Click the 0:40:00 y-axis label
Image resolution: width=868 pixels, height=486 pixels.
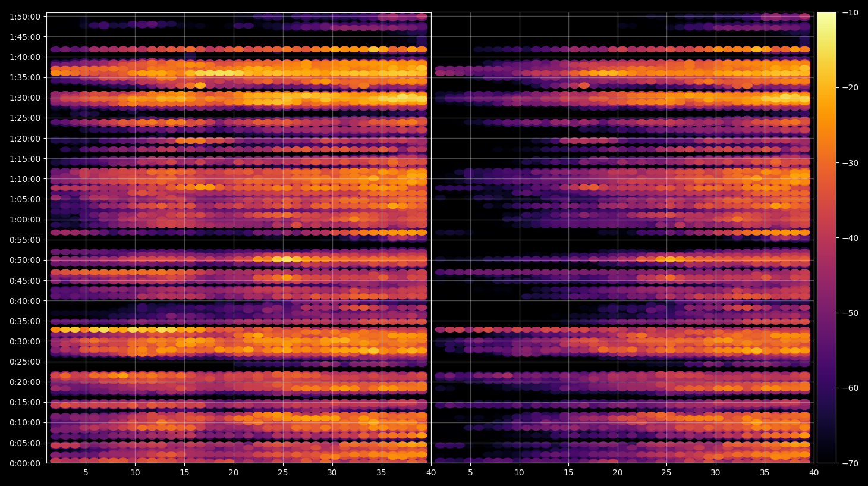(25, 301)
